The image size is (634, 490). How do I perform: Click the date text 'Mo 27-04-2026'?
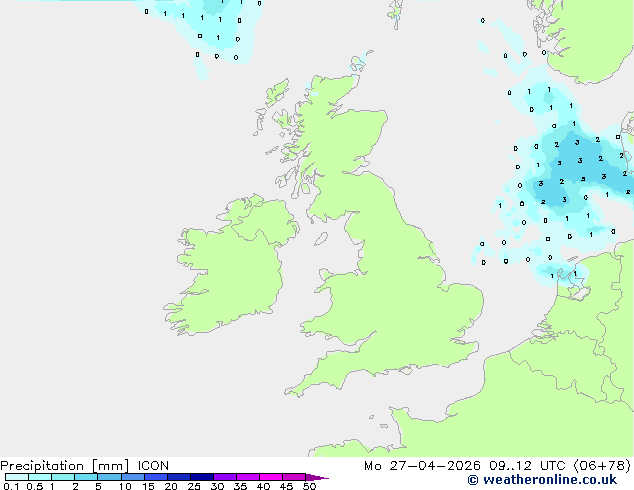422,466
